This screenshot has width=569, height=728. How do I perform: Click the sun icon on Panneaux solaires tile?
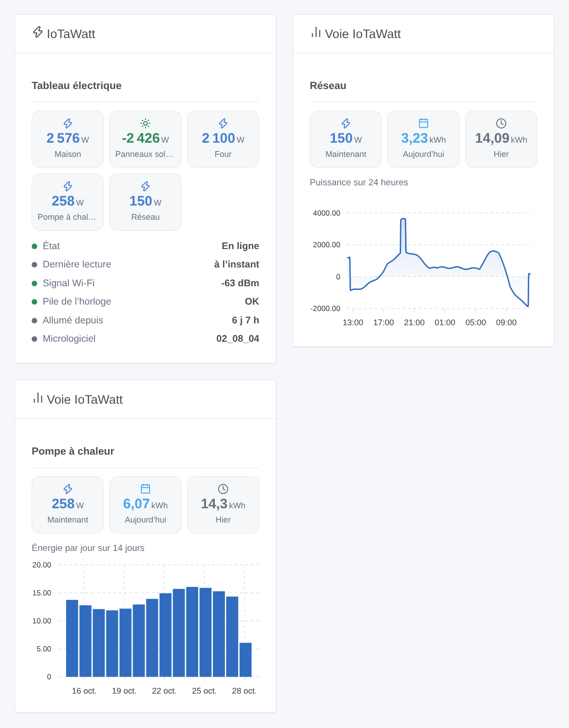(x=145, y=123)
